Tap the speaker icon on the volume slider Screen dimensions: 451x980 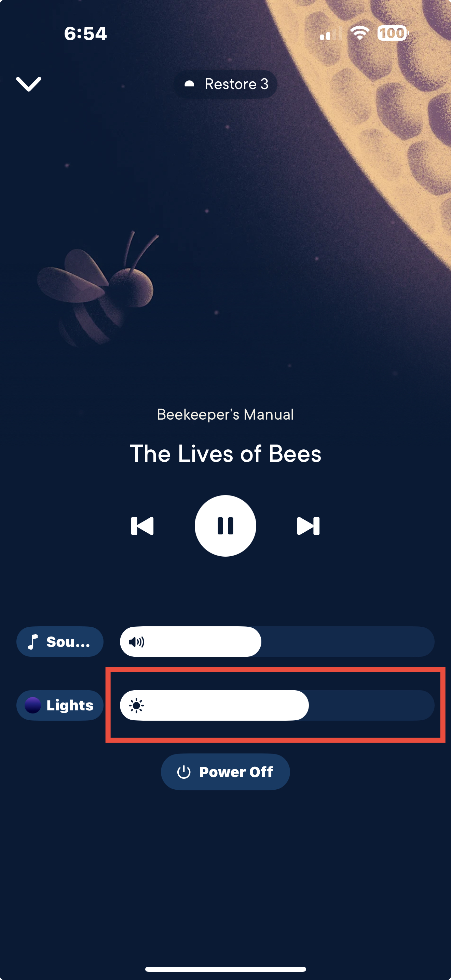tap(136, 642)
